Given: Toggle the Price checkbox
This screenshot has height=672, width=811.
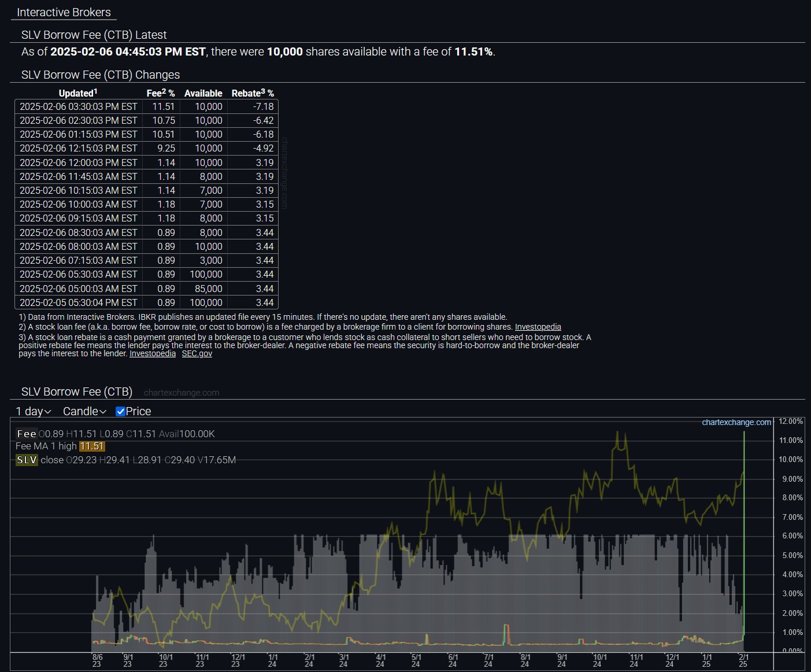Looking at the screenshot, I should tap(121, 412).
